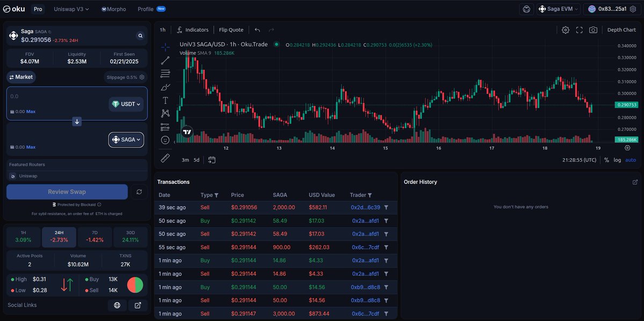Image resolution: width=644 pixels, height=321 pixels.
Task: Open the forecasting and measurement tools
Action: pos(165,127)
